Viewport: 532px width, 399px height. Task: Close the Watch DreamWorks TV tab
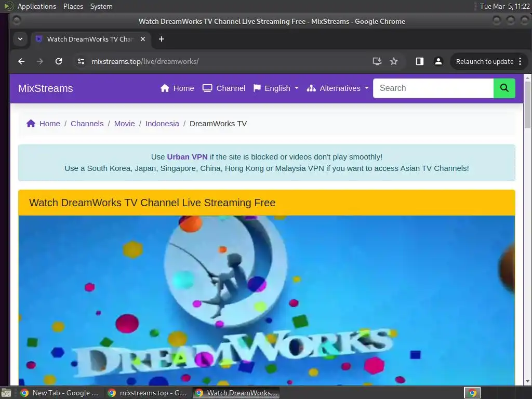[143, 39]
